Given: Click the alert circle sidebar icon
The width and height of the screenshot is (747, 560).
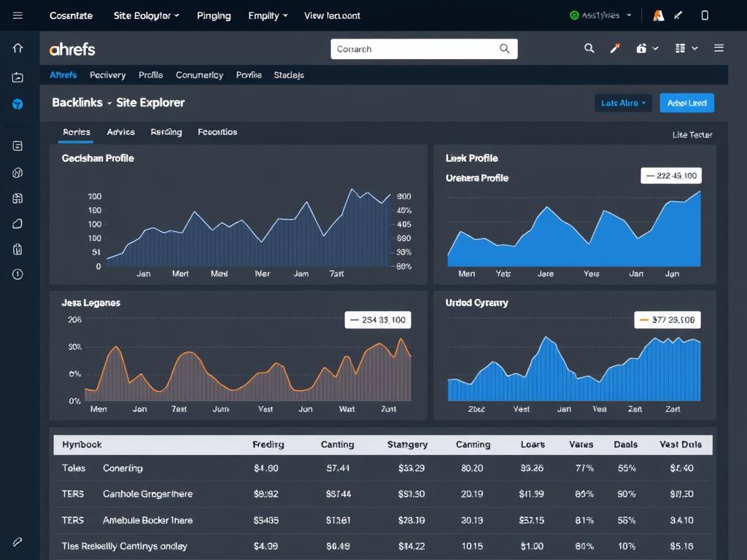Looking at the screenshot, I should coord(18,274).
